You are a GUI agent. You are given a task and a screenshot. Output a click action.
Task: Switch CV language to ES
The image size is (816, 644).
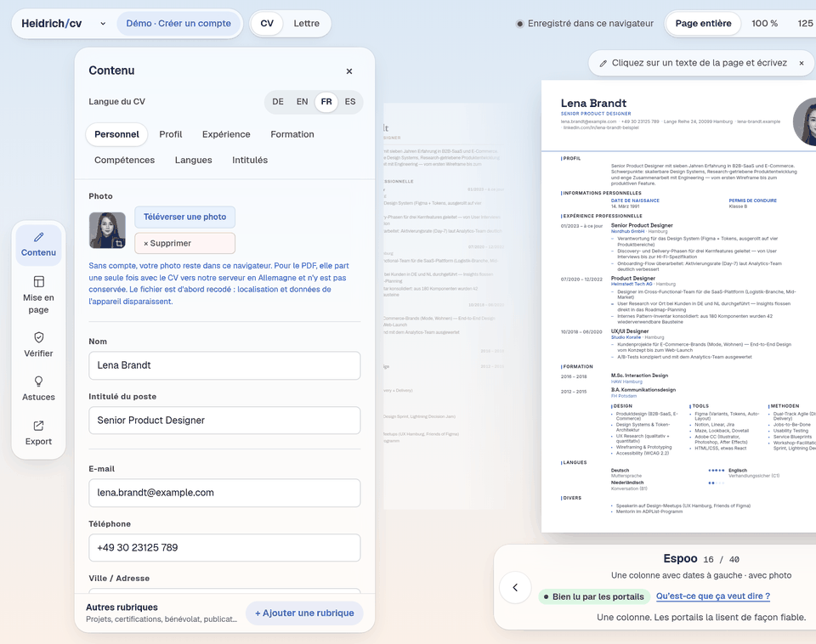point(350,101)
